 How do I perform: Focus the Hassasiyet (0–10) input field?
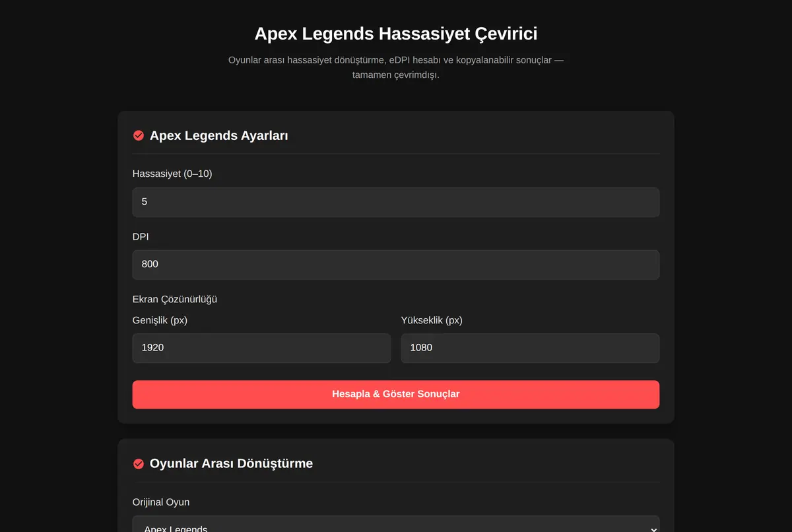(396, 202)
